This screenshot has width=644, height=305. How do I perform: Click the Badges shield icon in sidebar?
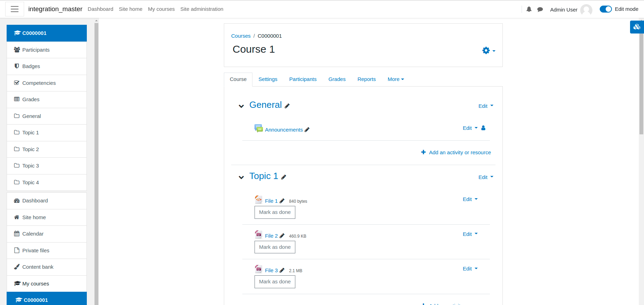17,66
